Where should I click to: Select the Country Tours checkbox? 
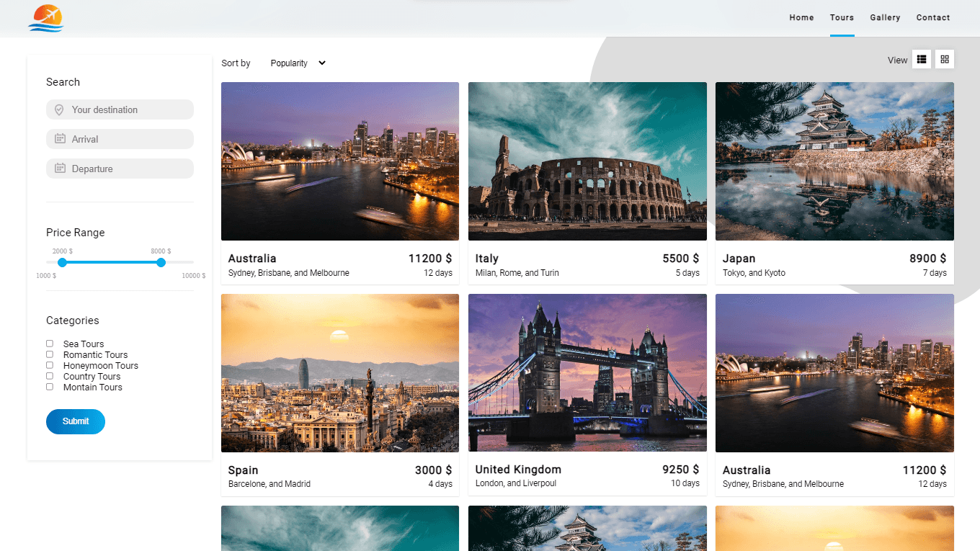[50, 376]
